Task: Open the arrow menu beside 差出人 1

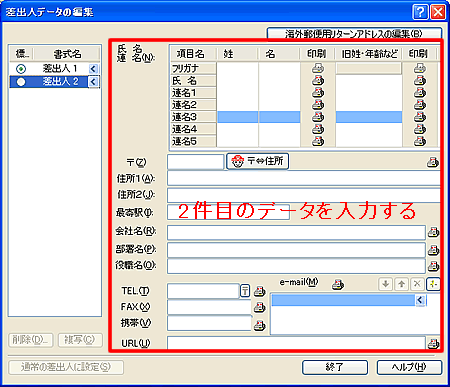Action: click(x=93, y=69)
